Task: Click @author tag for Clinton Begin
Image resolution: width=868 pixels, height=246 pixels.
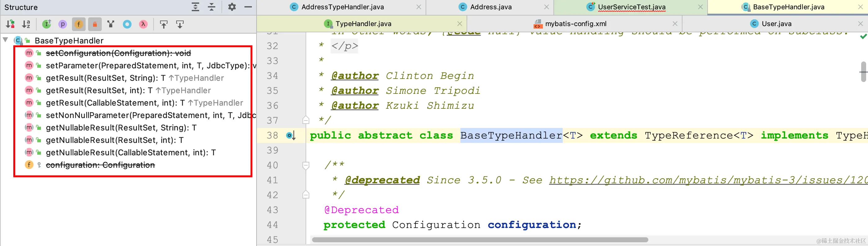Action: (x=355, y=75)
